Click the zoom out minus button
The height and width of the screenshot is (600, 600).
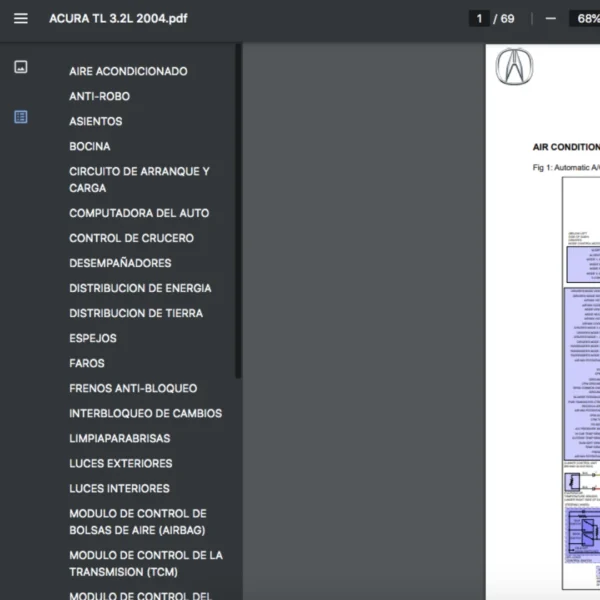pos(550,19)
